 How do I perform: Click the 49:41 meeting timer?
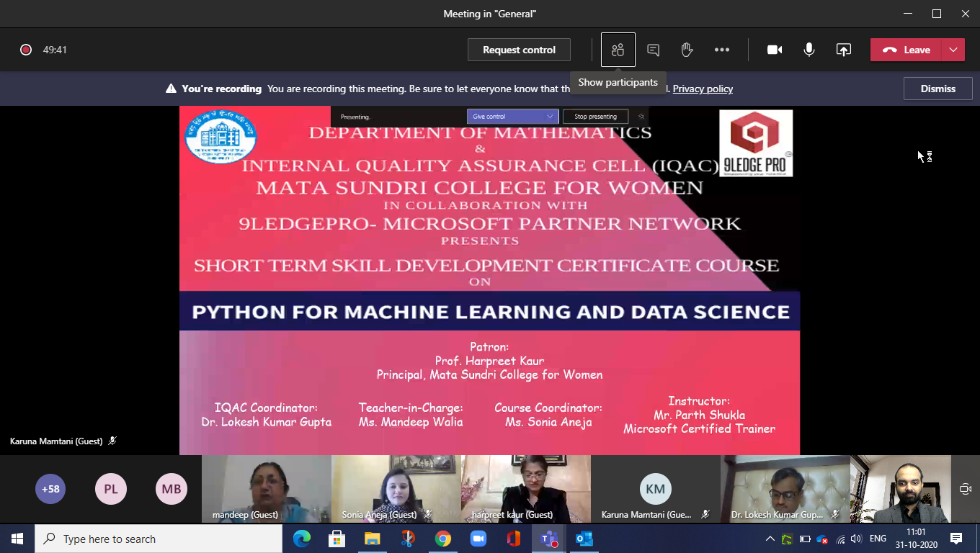coord(55,50)
